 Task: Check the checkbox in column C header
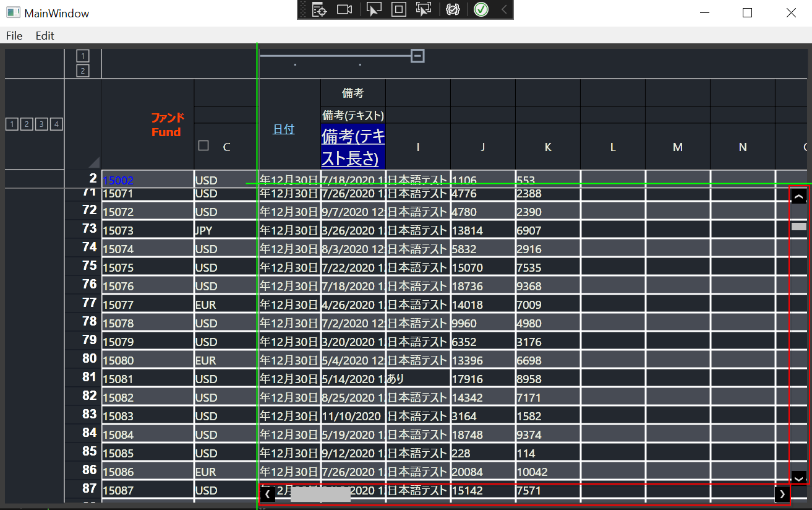(203, 145)
